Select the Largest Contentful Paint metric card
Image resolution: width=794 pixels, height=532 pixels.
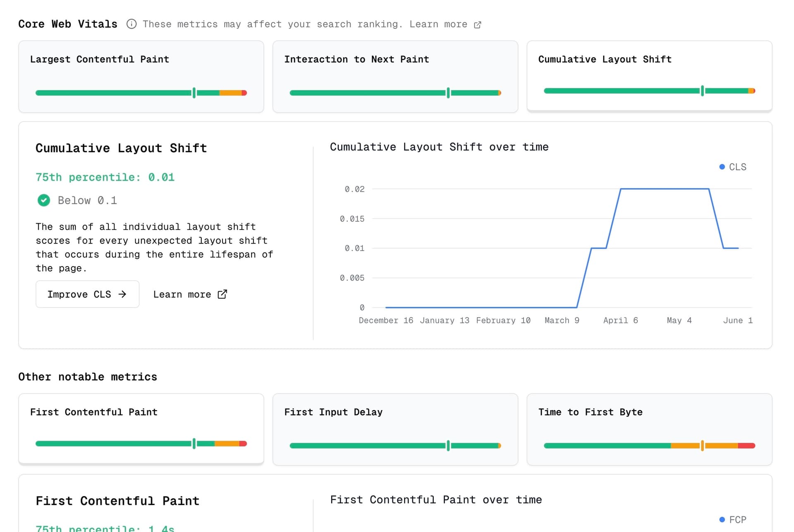(x=141, y=76)
